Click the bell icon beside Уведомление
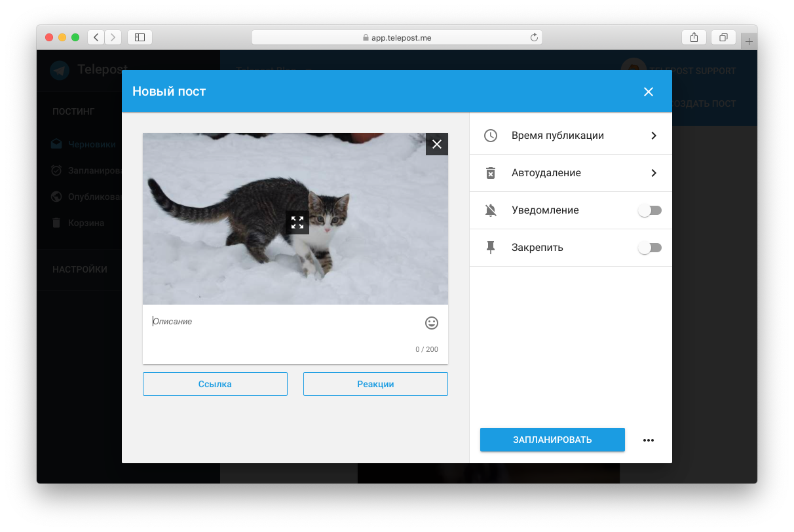Viewport: 794px width, 532px height. [x=491, y=210]
